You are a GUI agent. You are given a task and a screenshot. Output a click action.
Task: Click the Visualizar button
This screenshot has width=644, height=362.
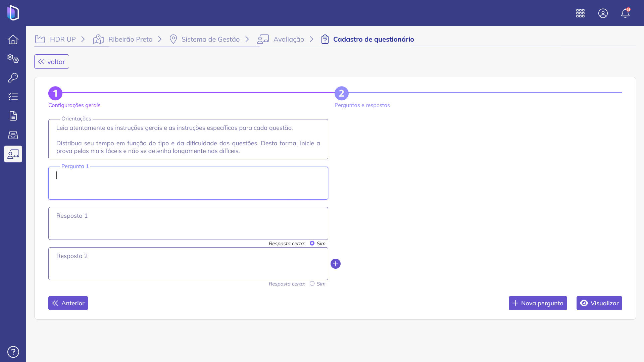tap(599, 303)
